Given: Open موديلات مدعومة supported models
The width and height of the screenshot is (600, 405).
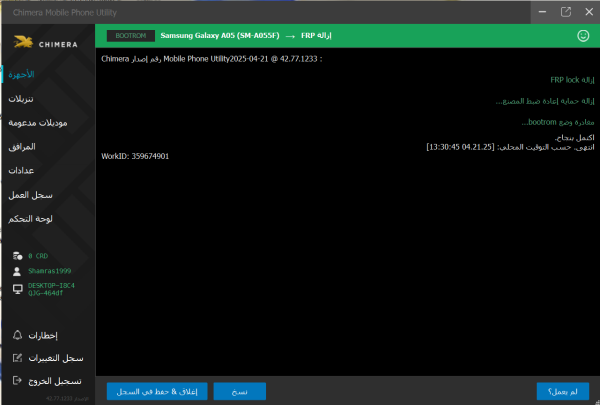Looking at the screenshot, I should pyautogui.click(x=38, y=123).
